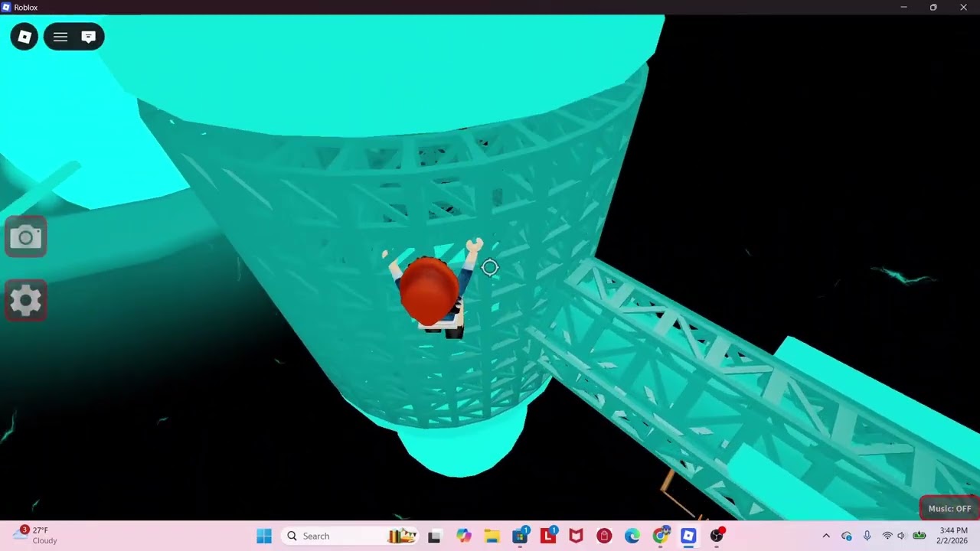Click the microphone tray icon

pos(867,536)
